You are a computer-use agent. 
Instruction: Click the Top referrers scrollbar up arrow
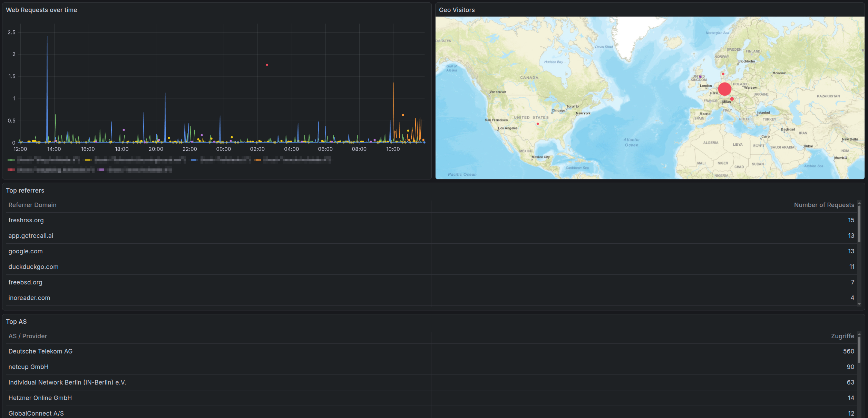(859, 203)
